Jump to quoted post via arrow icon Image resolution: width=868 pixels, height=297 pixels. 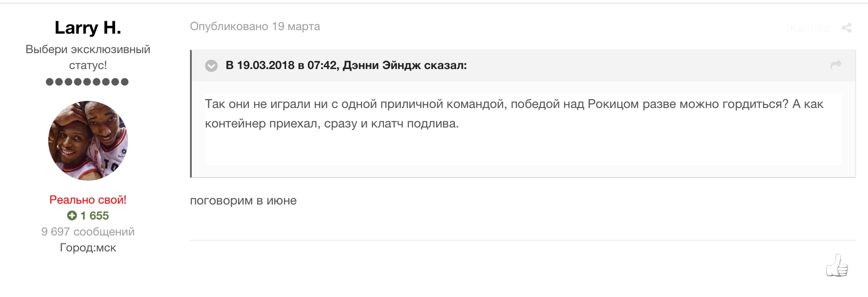point(836,65)
